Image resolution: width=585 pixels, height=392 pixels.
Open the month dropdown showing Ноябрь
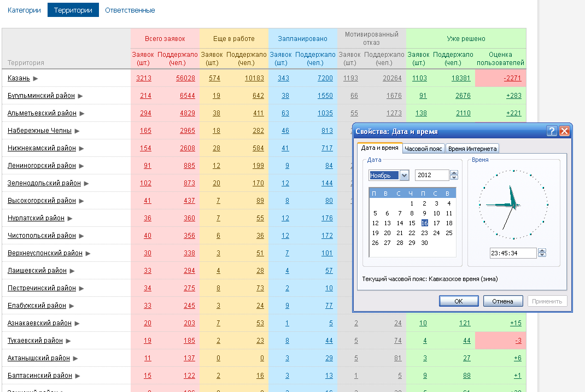(404, 175)
